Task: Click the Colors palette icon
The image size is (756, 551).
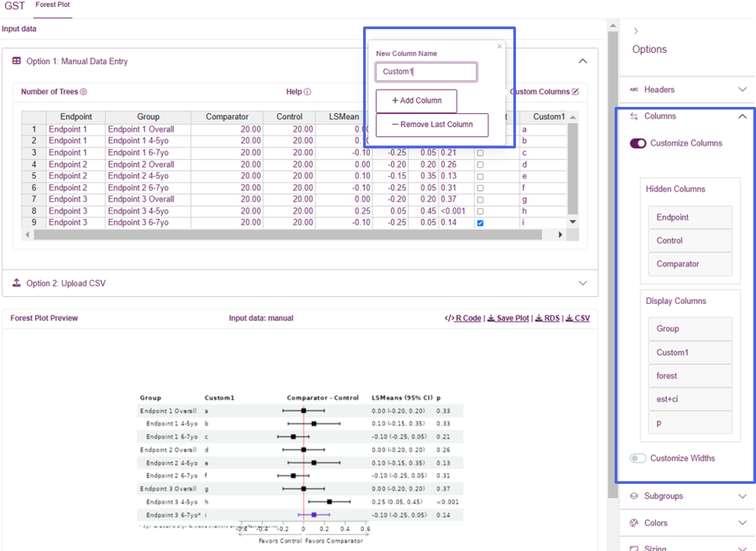Action: tap(634, 523)
